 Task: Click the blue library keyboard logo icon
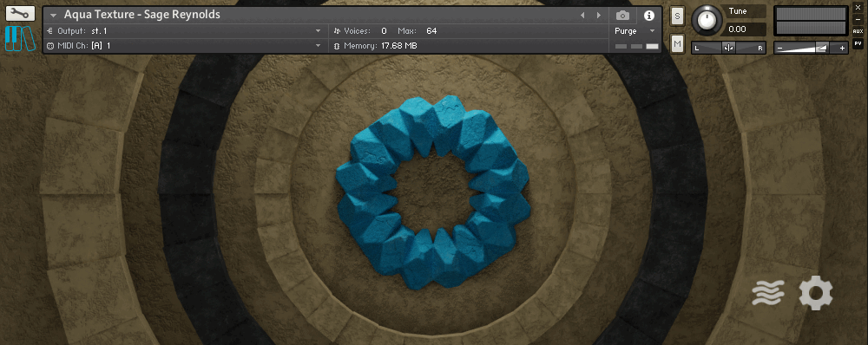21,39
